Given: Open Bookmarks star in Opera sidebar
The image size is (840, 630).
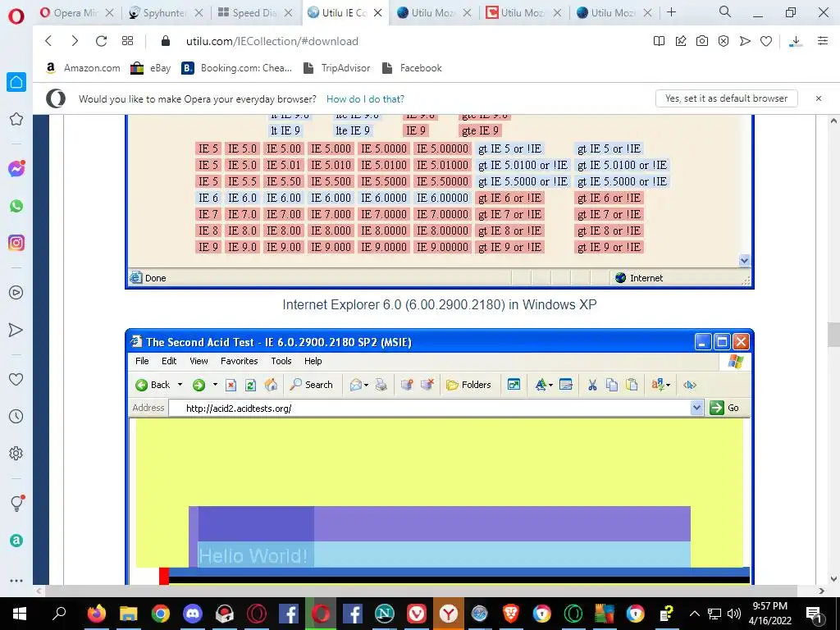Looking at the screenshot, I should (16, 119).
